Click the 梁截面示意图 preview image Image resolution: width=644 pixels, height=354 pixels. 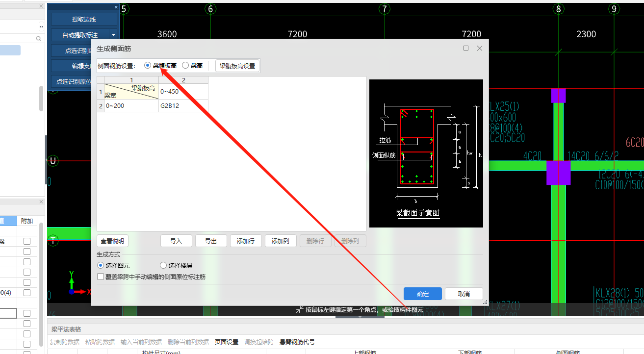coord(426,153)
